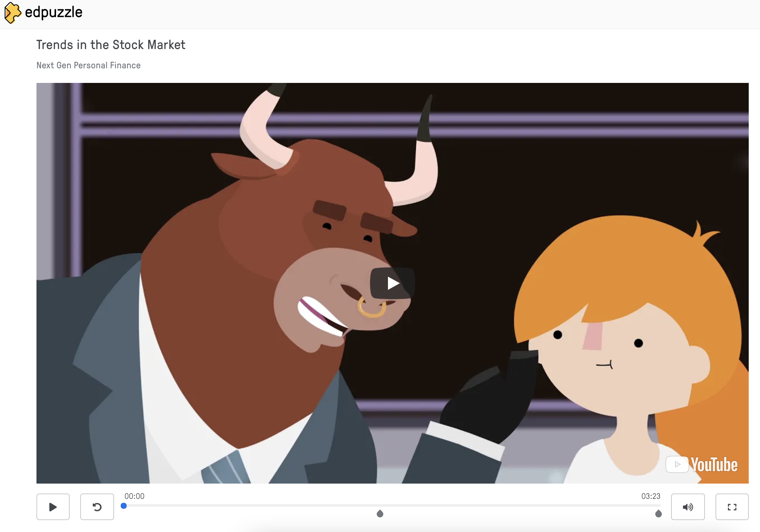The image size is (760, 532).
Task: Start video with the bottom play button
Action: [x=53, y=507]
